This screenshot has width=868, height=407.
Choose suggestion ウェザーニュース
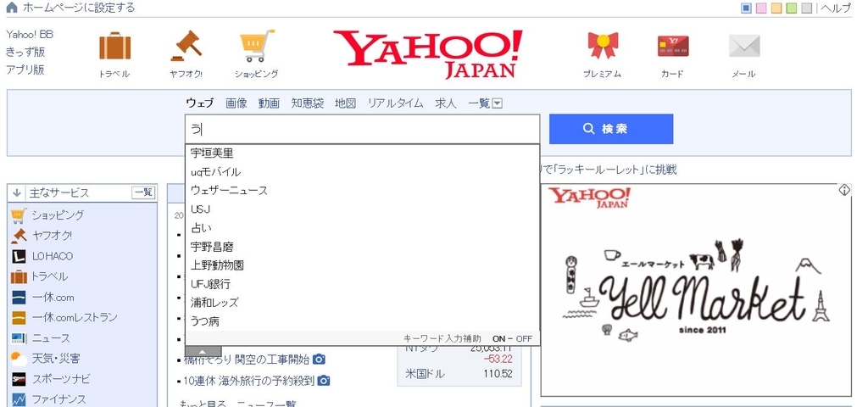pyautogui.click(x=362, y=191)
